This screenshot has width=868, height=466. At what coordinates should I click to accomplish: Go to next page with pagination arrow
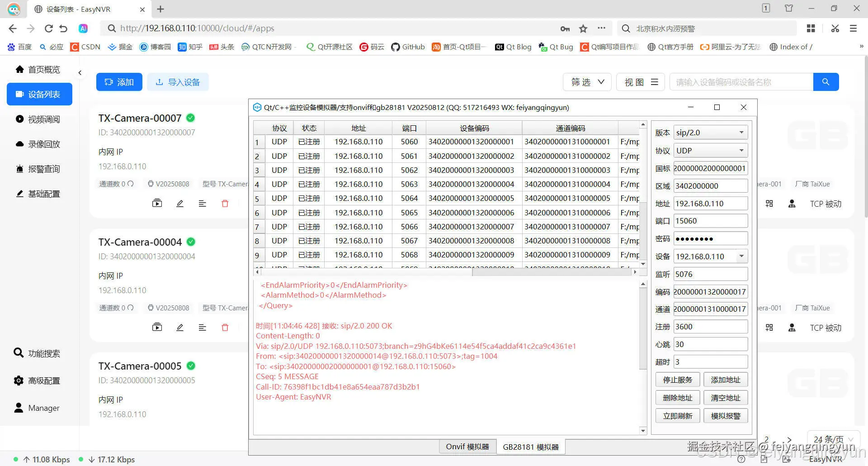pos(789,439)
